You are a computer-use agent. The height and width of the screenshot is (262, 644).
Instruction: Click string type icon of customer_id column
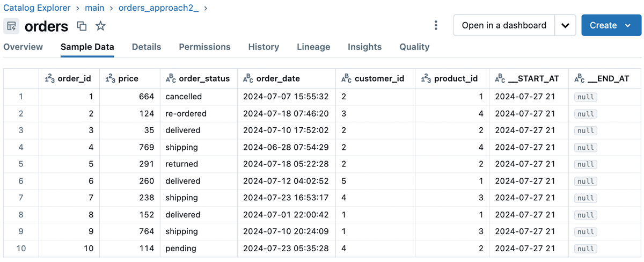[x=347, y=78]
